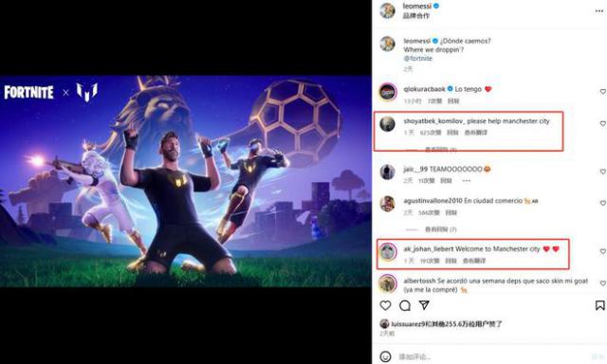Open the three-dot post options menu
607x364 pixels.
tap(598, 11)
